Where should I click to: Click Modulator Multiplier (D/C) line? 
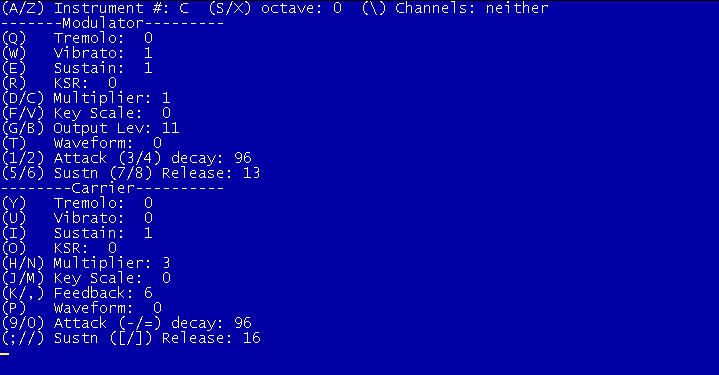click(86, 98)
